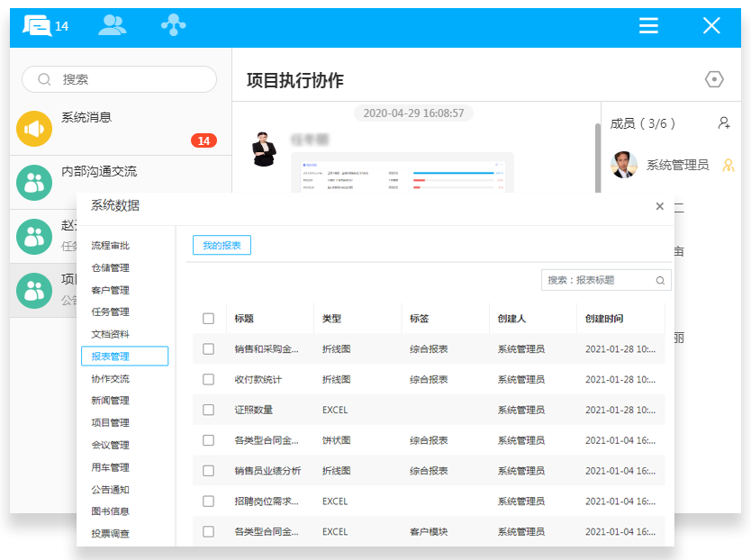Click the 类型 column header
The height and width of the screenshot is (560, 751).
(x=331, y=319)
